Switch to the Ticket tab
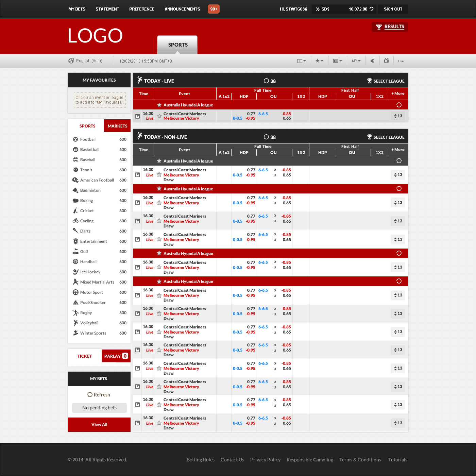Image resolution: width=476 pixels, height=476 pixels. 85,356
